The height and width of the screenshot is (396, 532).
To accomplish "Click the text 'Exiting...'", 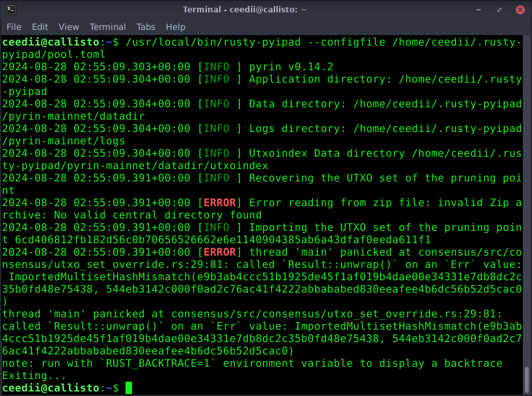I will coord(34,376).
